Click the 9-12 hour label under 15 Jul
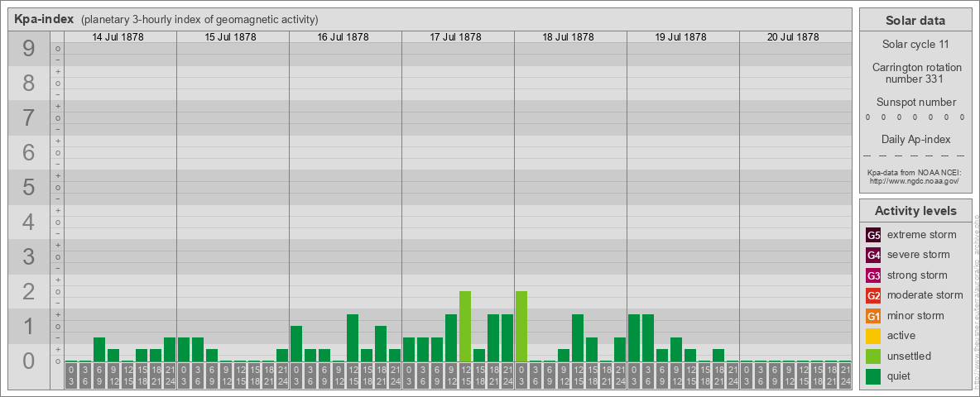Screen dimensions: 980x397 (x=226, y=376)
